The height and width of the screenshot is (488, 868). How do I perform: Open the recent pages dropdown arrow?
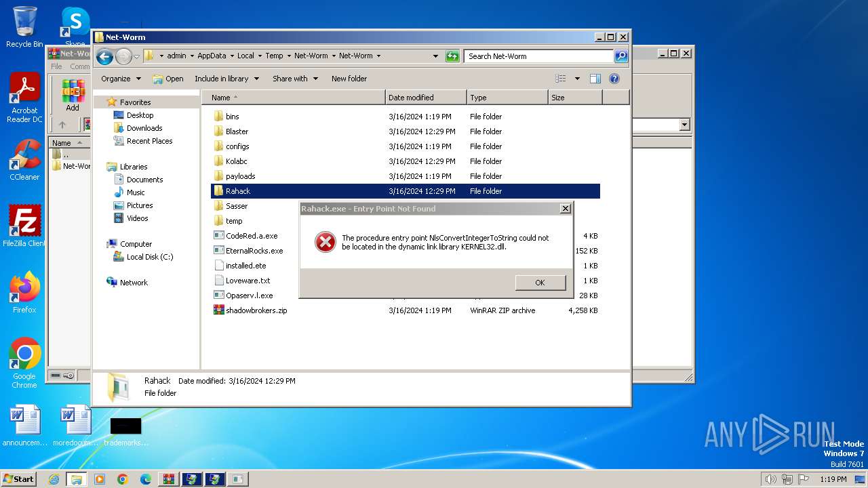click(x=136, y=56)
